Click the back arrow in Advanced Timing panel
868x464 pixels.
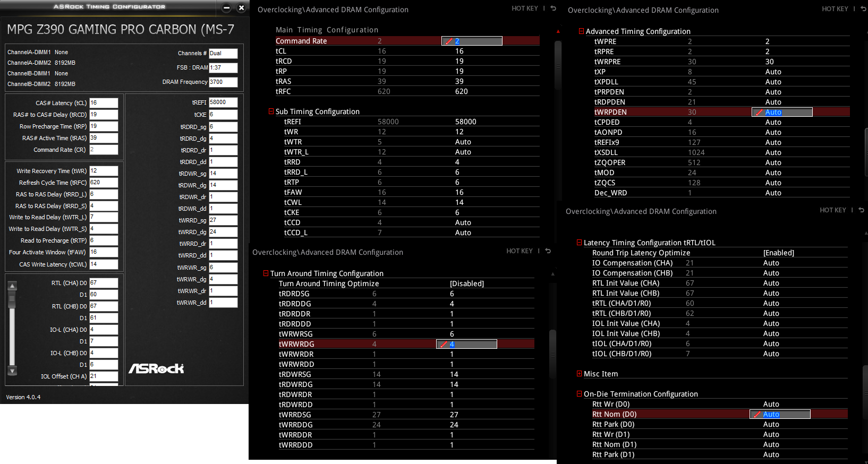coord(863,8)
